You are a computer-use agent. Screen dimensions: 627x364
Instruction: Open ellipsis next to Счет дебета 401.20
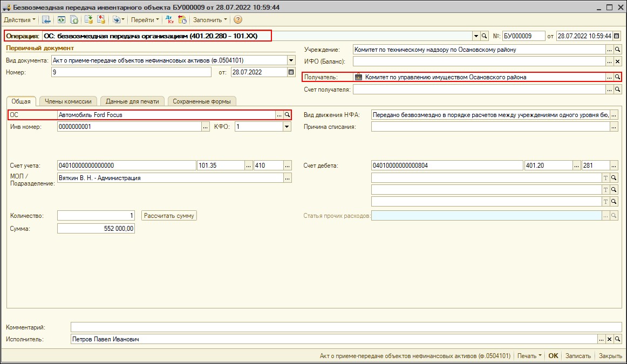577,166
